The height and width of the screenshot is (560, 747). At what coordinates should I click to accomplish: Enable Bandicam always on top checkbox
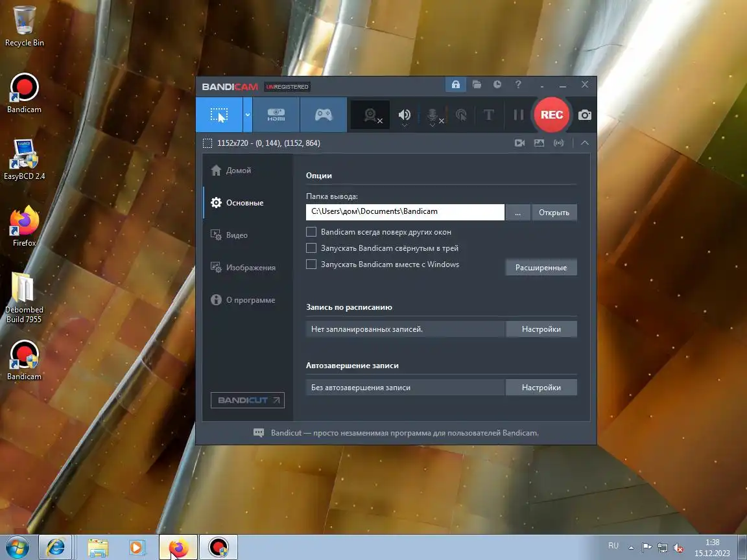[311, 232]
